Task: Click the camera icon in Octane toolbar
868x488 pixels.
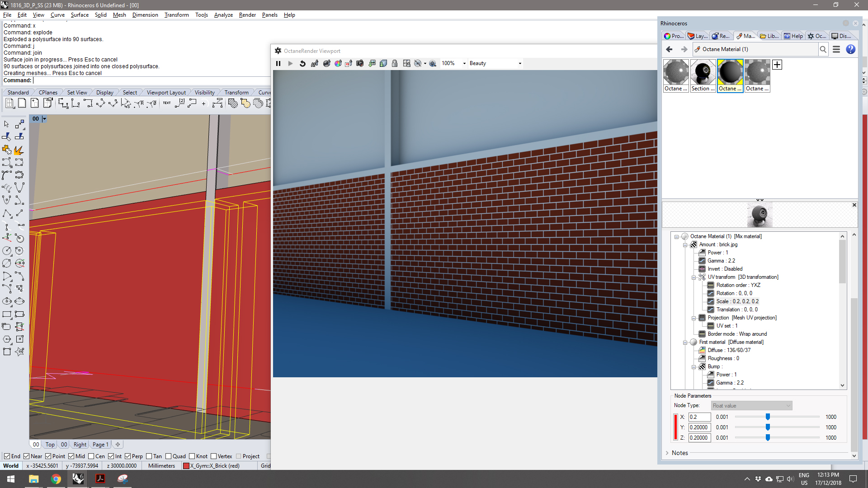Action: (360, 63)
